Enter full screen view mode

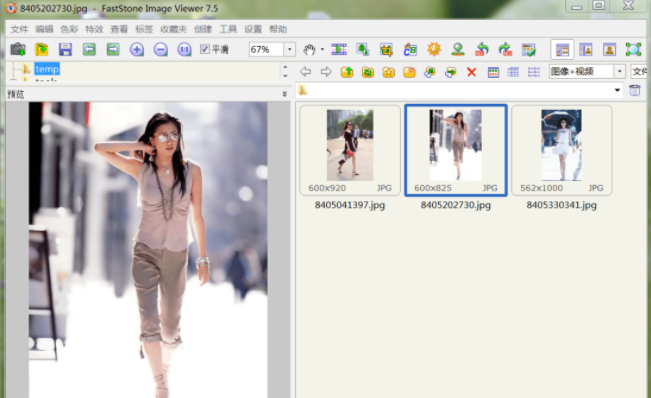[634, 49]
